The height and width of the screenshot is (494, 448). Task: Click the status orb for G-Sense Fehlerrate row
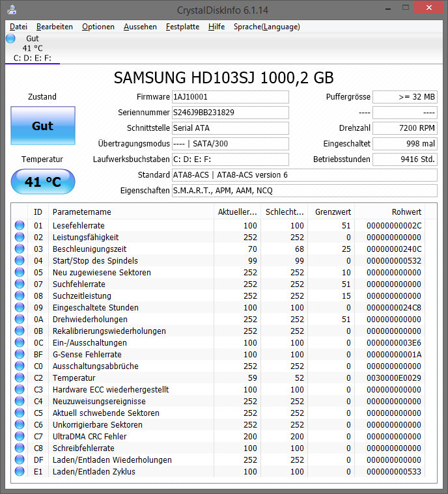click(20, 354)
